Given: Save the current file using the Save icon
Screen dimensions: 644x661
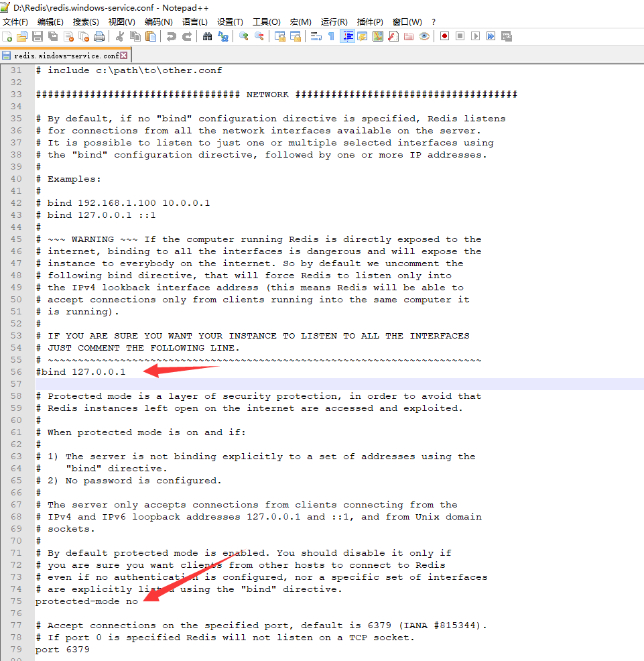Looking at the screenshot, I should pyautogui.click(x=38, y=37).
